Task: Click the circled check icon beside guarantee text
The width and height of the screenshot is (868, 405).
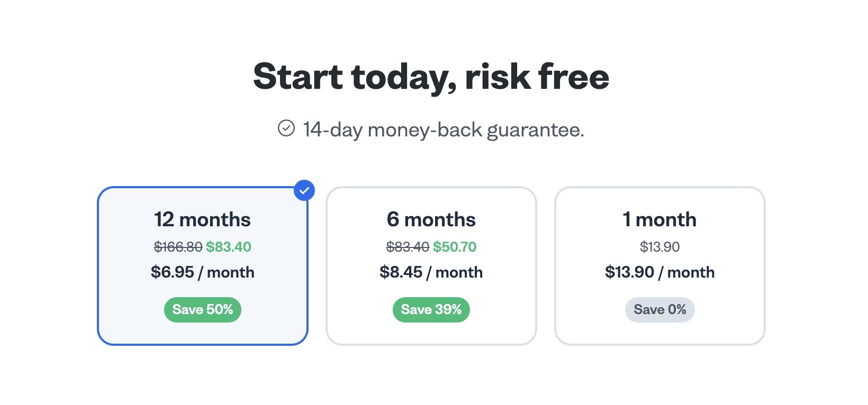Action: (286, 128)
